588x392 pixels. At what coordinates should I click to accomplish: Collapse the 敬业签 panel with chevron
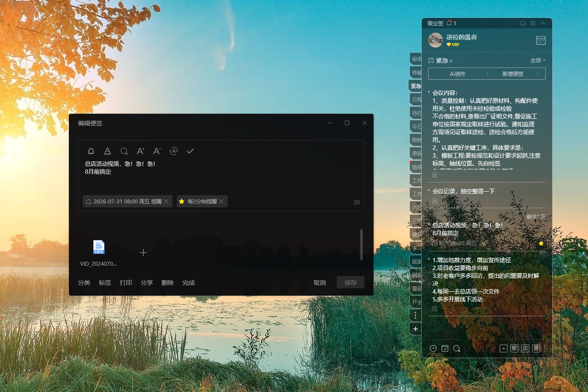coord(543,23)
